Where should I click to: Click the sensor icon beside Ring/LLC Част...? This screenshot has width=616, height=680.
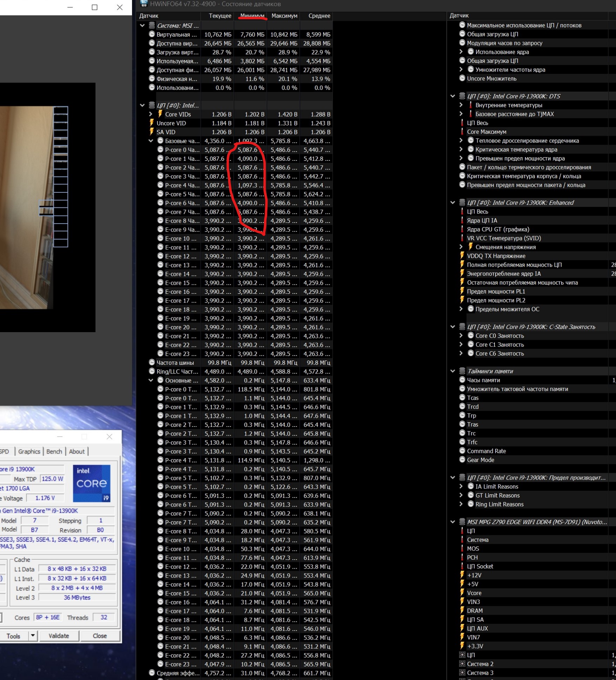152,371
